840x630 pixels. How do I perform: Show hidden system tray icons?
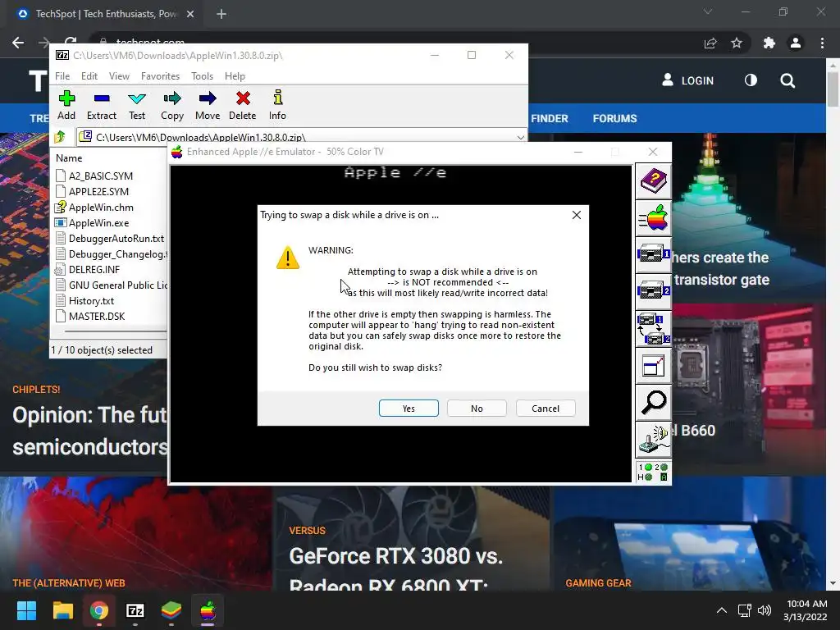tap(722, 610)
